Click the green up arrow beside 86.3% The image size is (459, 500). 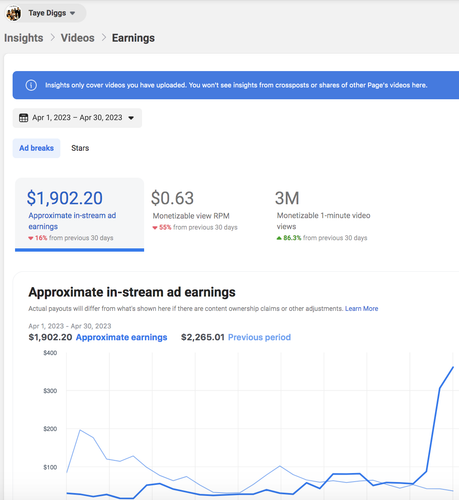[x=279, y=238]
